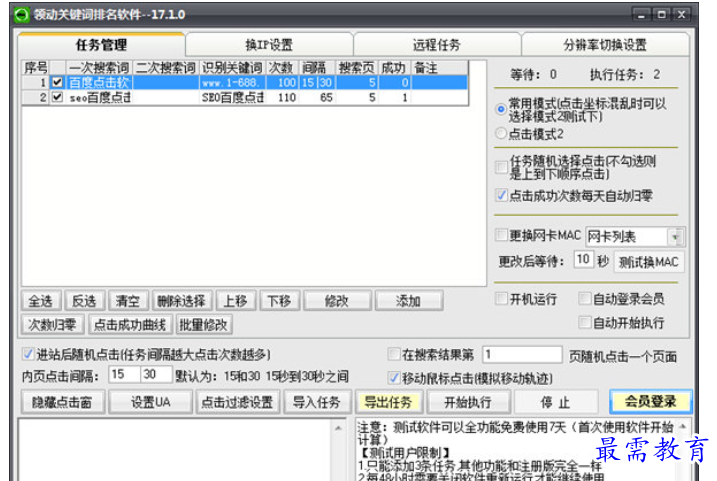Viewport: 717px width, 481px height.
Task: Uncheck the checkbox in task row 2
Action: pos(57,97)
